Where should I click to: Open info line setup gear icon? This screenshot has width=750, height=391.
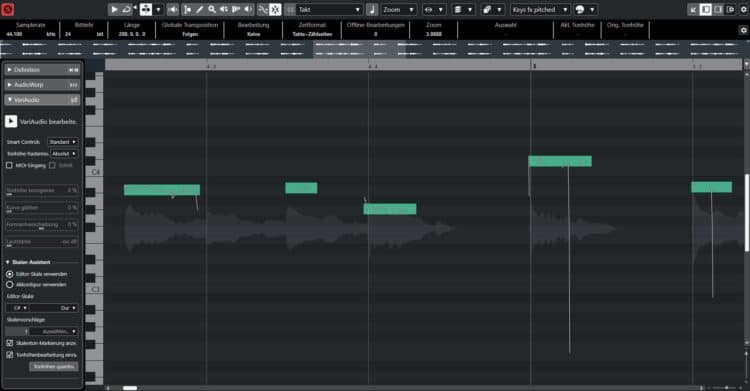(743, 30)
